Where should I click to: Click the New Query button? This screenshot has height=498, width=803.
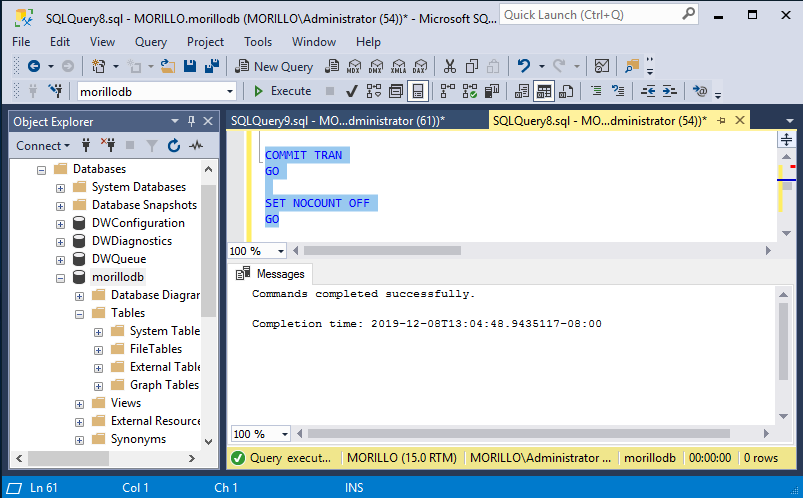point(274,66)
